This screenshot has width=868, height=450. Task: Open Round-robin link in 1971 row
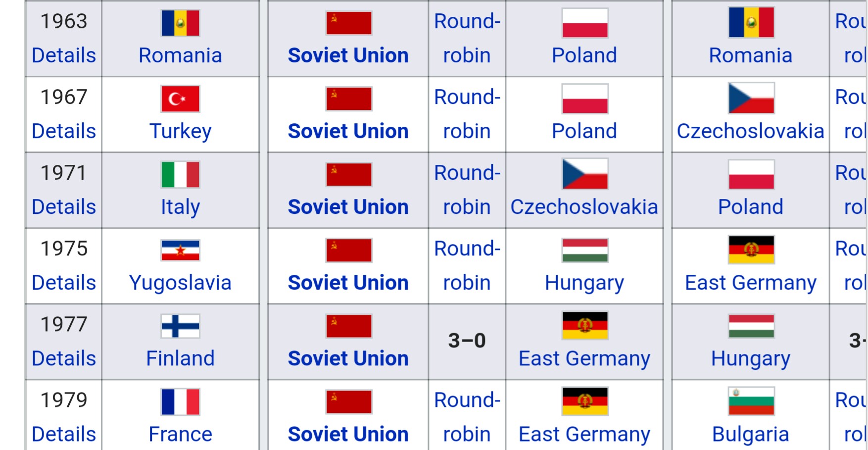pos(467,190)
